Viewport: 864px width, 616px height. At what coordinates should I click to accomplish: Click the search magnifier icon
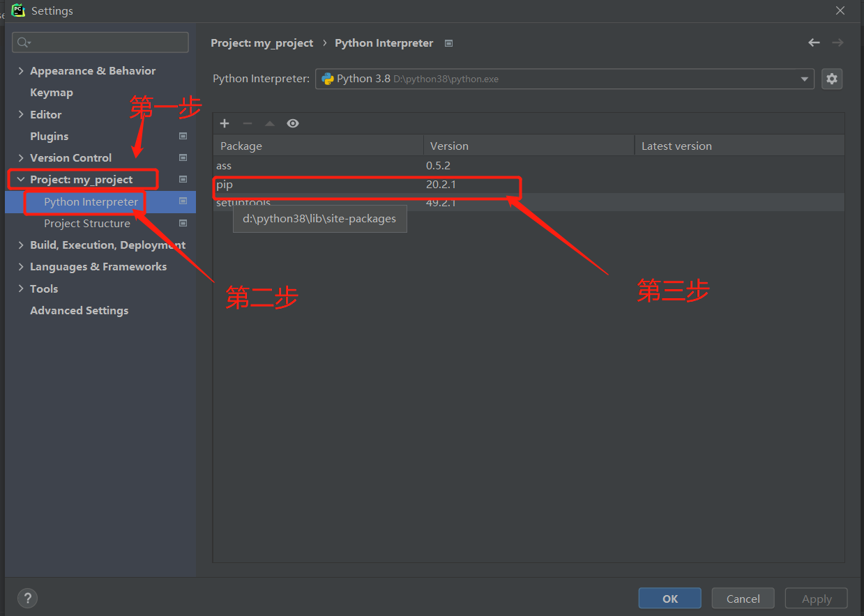[24, 43]
